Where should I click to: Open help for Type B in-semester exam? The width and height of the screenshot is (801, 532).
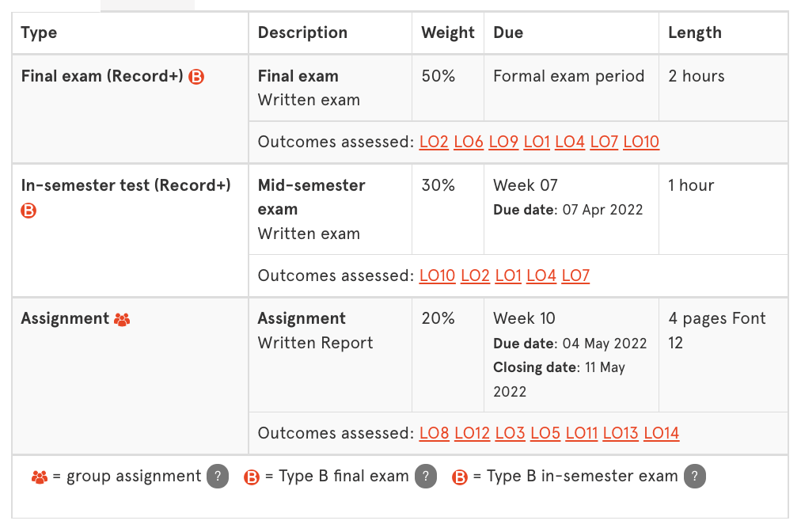(x=695, y=476)
